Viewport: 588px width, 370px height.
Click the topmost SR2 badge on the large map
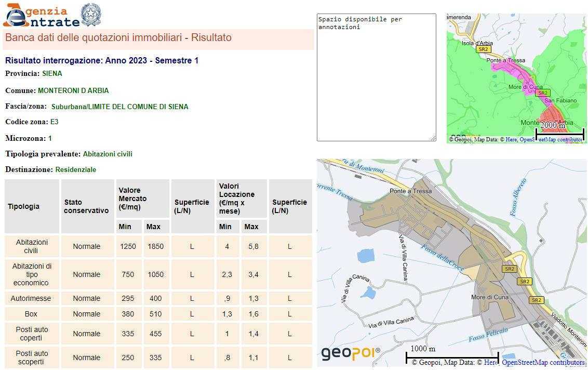click(x=509, y=269)
